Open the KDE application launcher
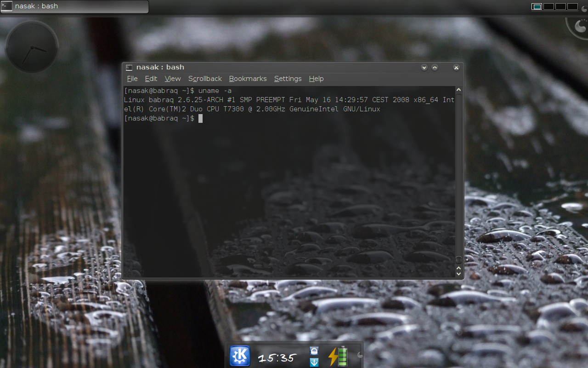This screenshot has width=588, height=368. [x=239, y=356]
